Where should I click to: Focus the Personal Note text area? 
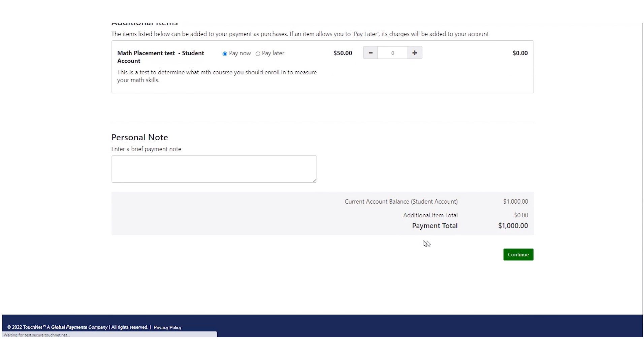tap(214, 169)
